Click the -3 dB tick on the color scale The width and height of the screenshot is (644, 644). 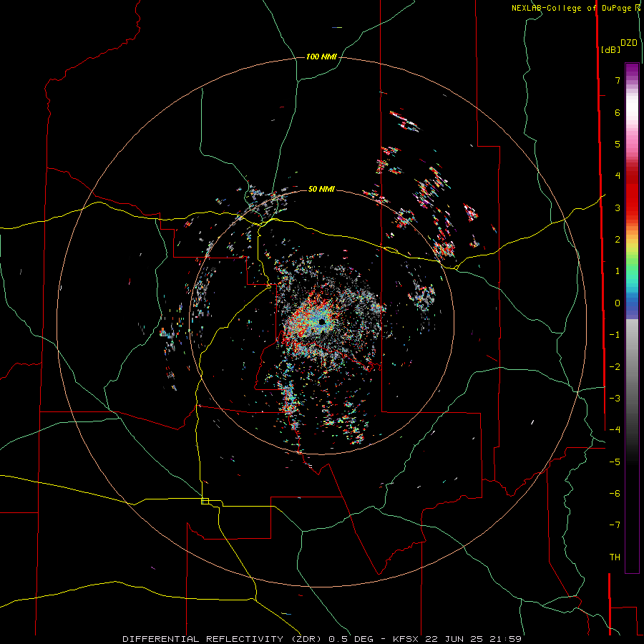615,399
